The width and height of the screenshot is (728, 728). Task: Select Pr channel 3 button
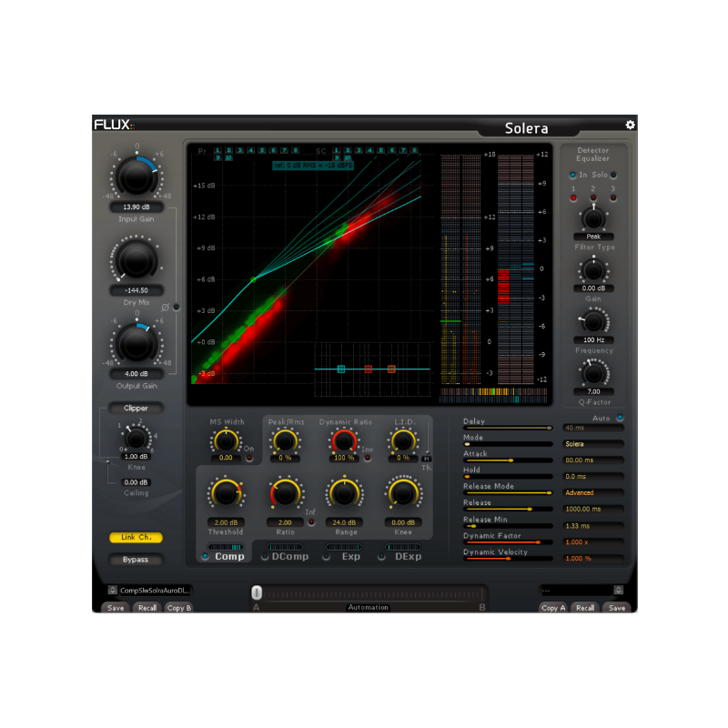click(240, 150)
